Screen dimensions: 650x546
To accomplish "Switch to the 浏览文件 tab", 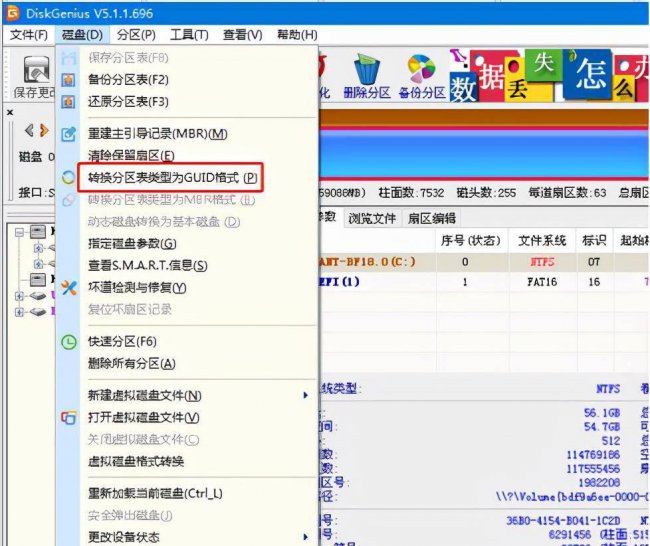I will click(x=372, y=218).
